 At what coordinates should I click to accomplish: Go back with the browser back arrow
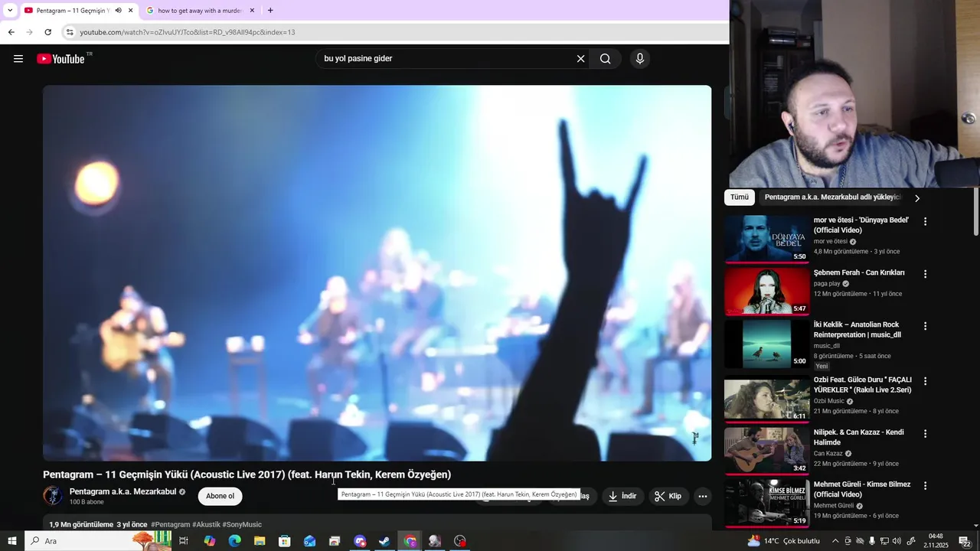11,32
